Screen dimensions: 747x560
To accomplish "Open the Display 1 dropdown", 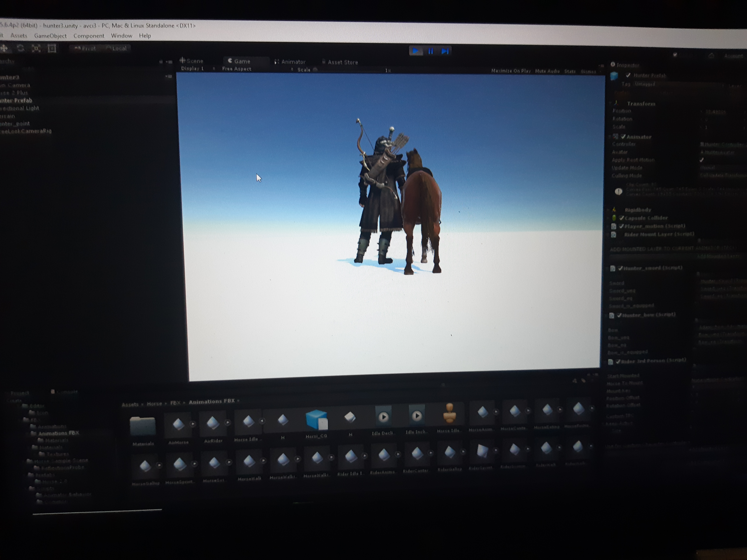I will point(198,69).
